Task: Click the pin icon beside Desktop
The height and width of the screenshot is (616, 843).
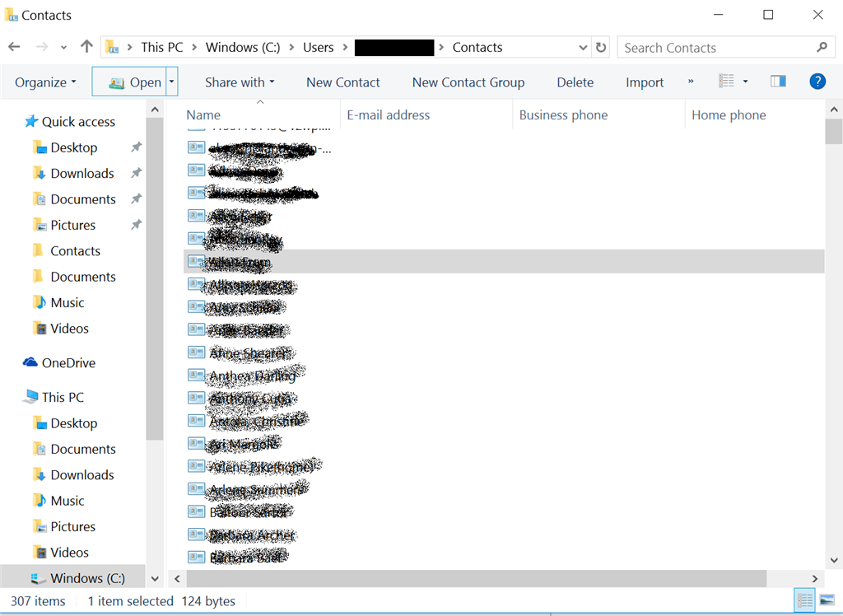Action: pos(137,147)
